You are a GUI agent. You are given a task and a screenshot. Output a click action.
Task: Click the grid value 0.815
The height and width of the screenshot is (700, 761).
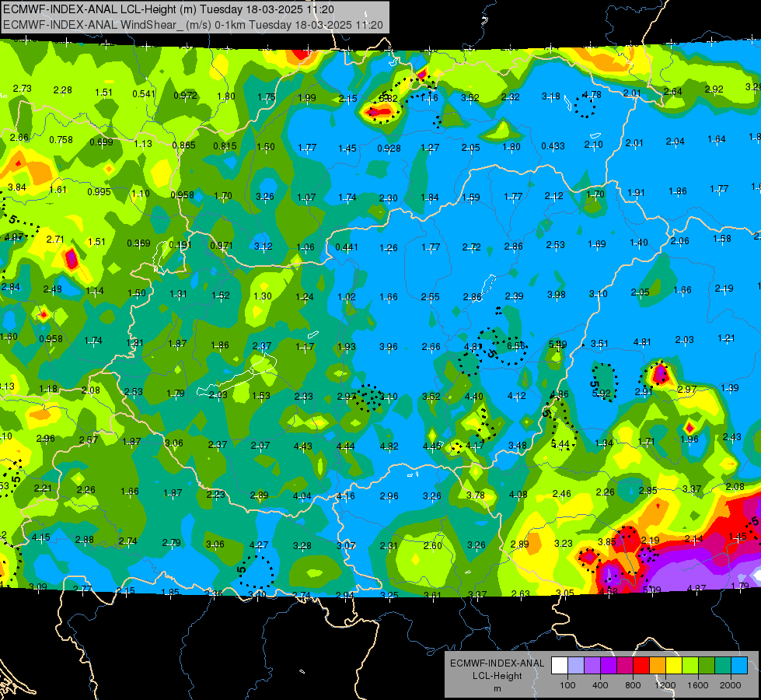[225, 145]
